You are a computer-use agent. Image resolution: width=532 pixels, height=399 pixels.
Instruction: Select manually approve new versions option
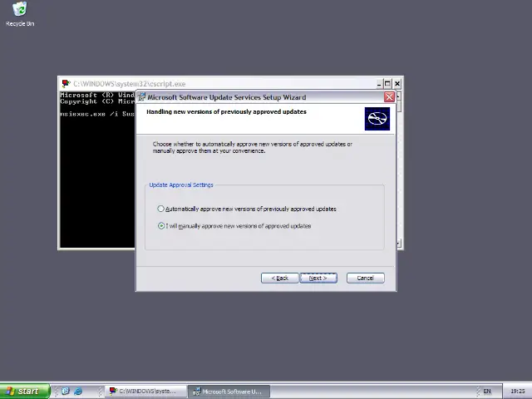(234, 226)
